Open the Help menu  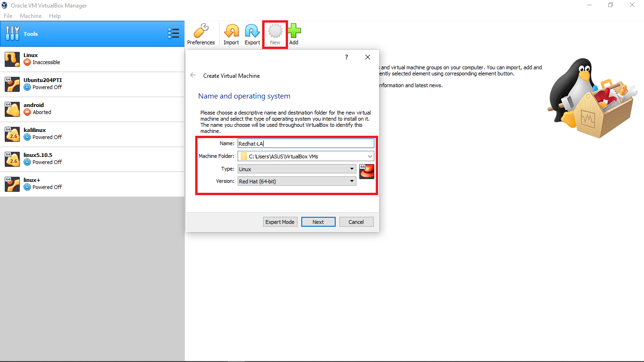(x=55, y=16)
